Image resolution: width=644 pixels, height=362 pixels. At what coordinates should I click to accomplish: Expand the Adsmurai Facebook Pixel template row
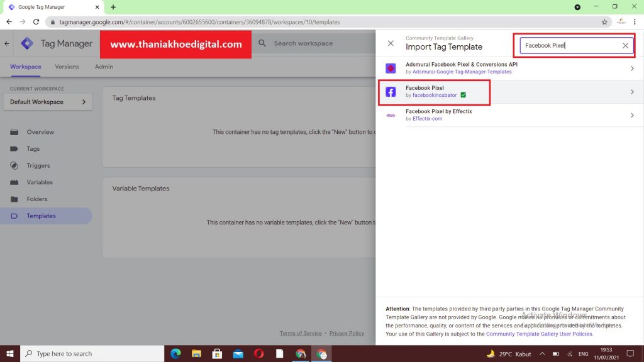631,68
